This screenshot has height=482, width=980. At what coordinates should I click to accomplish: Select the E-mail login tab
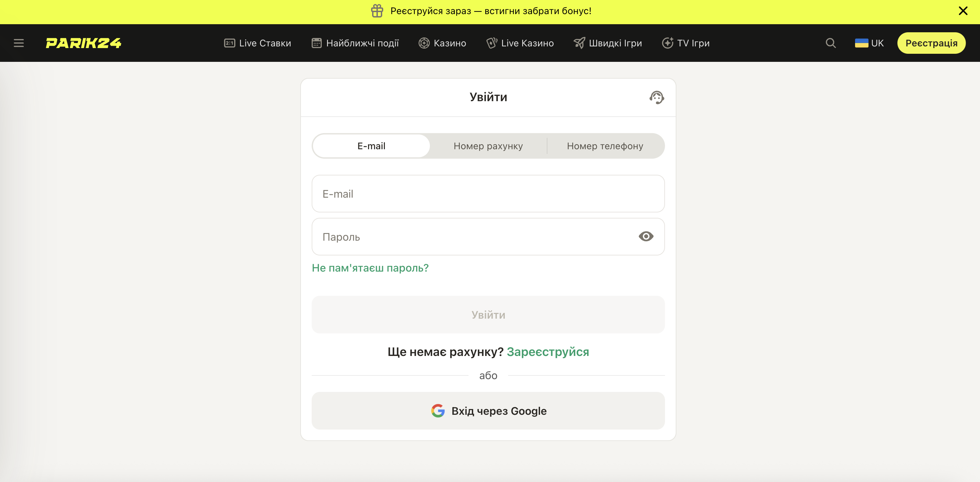coord(371,146)
